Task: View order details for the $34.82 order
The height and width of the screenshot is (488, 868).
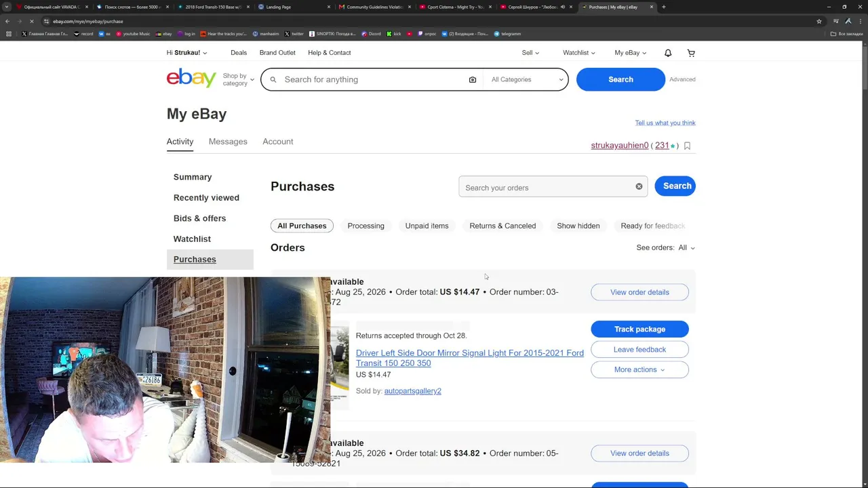Action: [x=639, y=453]
